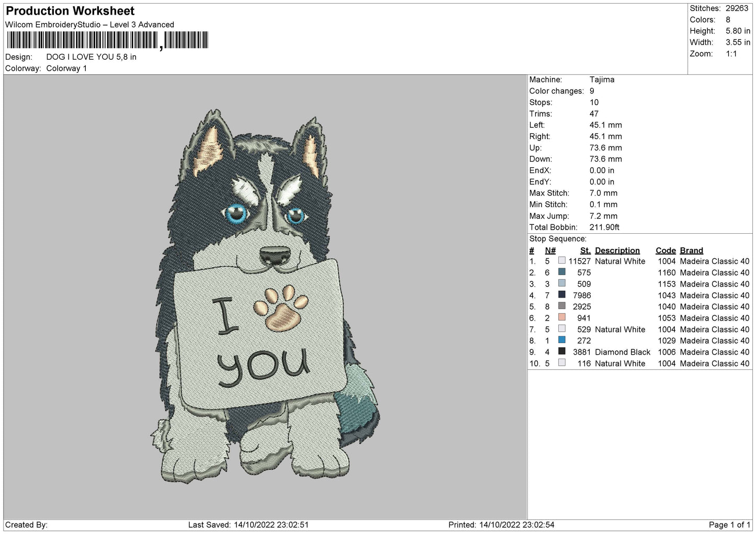Click the Trims value 47
Screen dimensions: 756x534
[x=594, y=114]
